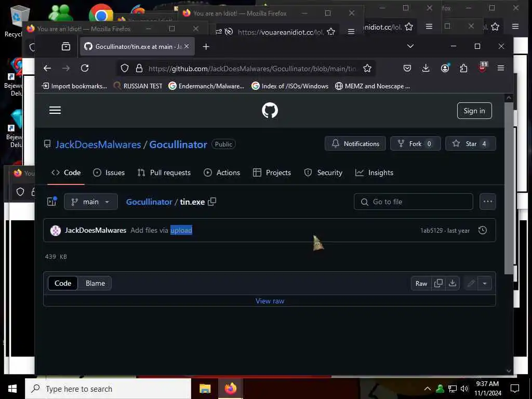Open the Firefox application menu

pos(501,68)
